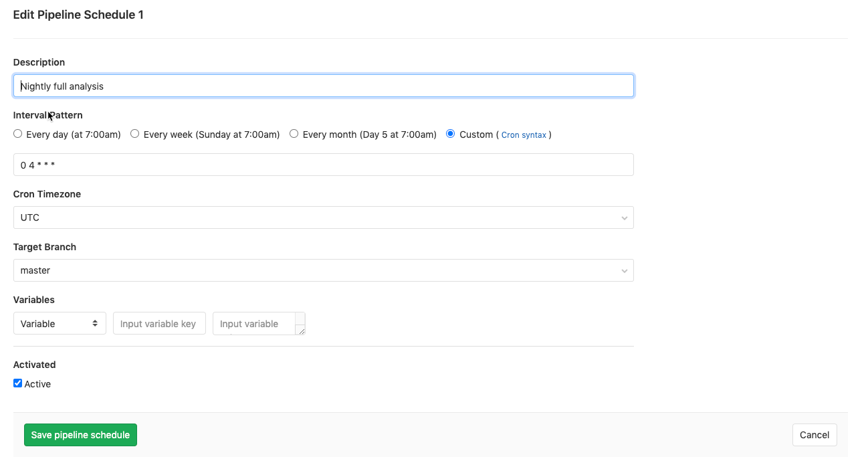
Task: Select the 'Every week (Sunday at 7:00am)' interval
Action: coord(134,133)
